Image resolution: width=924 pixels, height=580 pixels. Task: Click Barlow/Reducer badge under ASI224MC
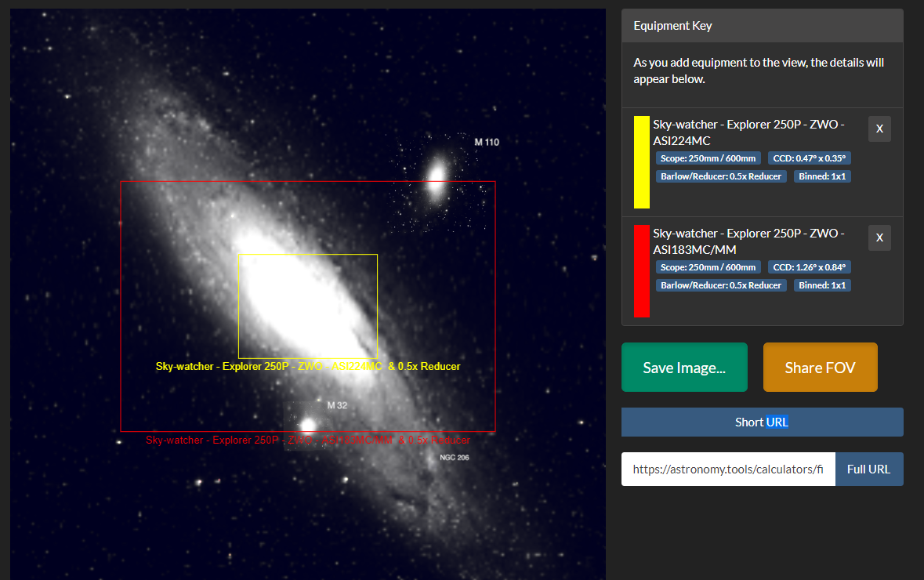click(x=721, y=176)
